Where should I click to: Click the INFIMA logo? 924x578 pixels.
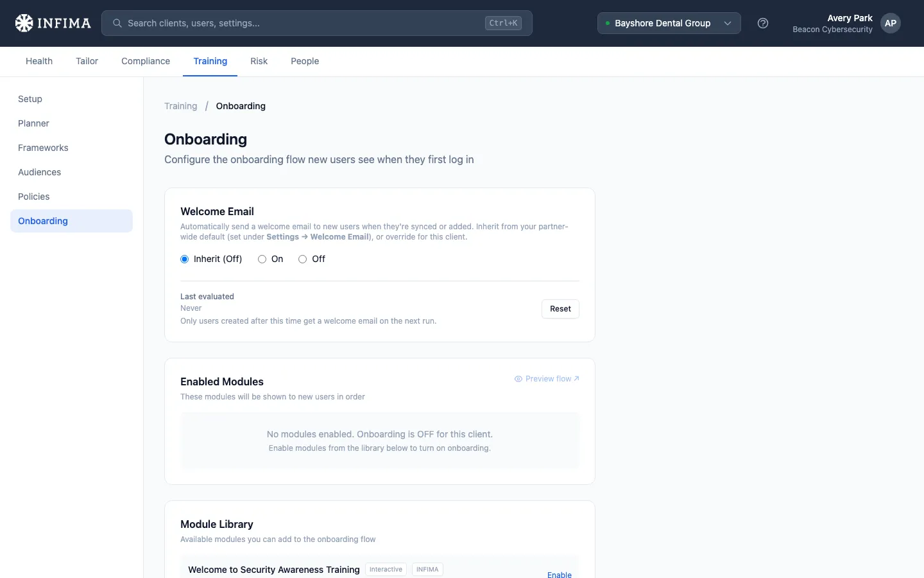(x=53, y=23)
